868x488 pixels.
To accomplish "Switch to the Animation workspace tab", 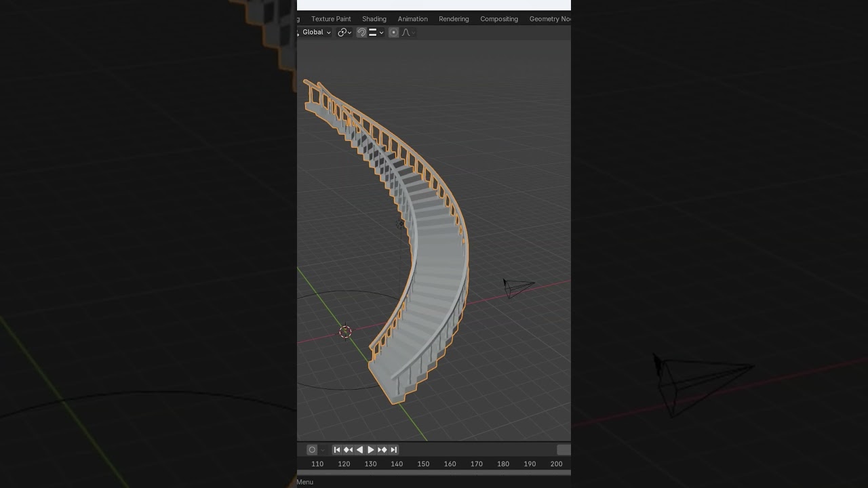I will click(412, 19).
